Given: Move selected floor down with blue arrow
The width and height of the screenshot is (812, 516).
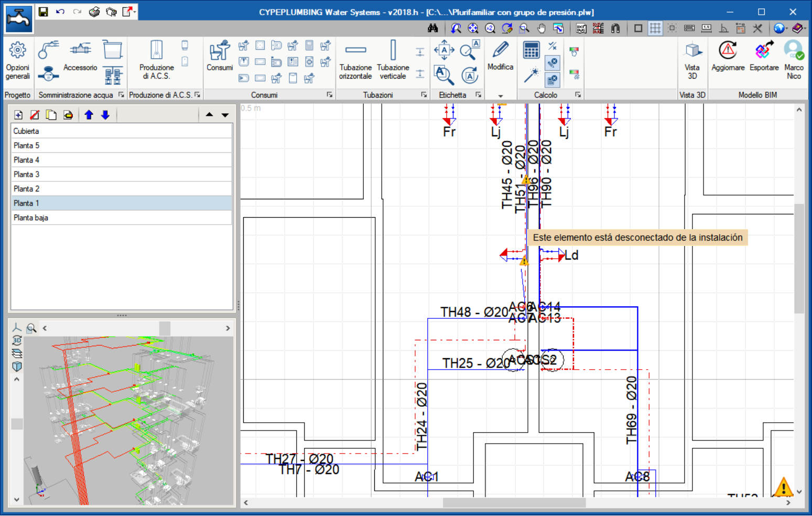Looking at the screenshot, I should [x=105, y=115].
